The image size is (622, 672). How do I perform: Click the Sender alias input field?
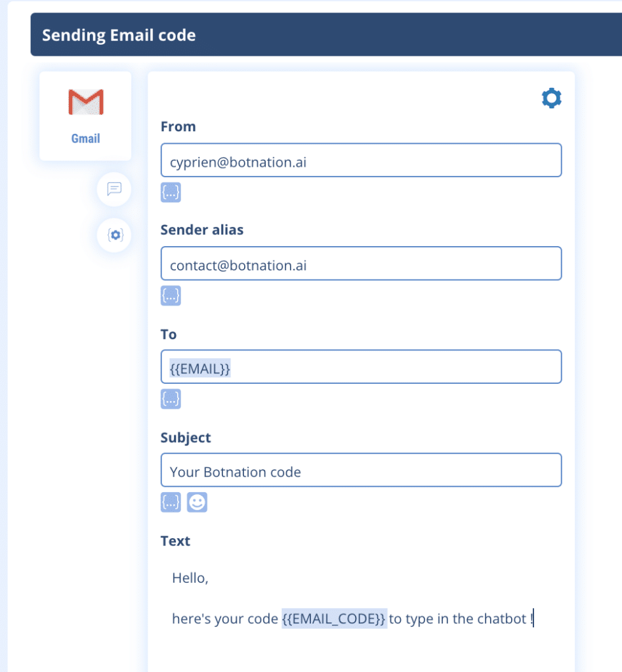(361, 264)
